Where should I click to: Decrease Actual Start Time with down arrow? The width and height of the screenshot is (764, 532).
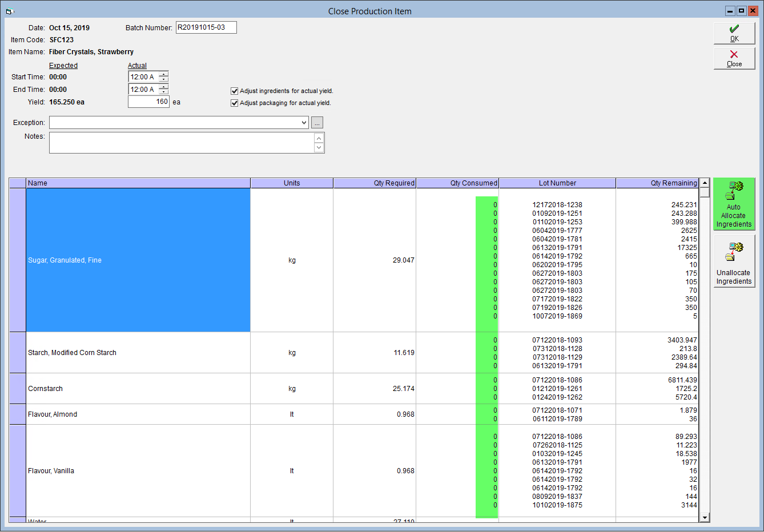coord(164,79)
